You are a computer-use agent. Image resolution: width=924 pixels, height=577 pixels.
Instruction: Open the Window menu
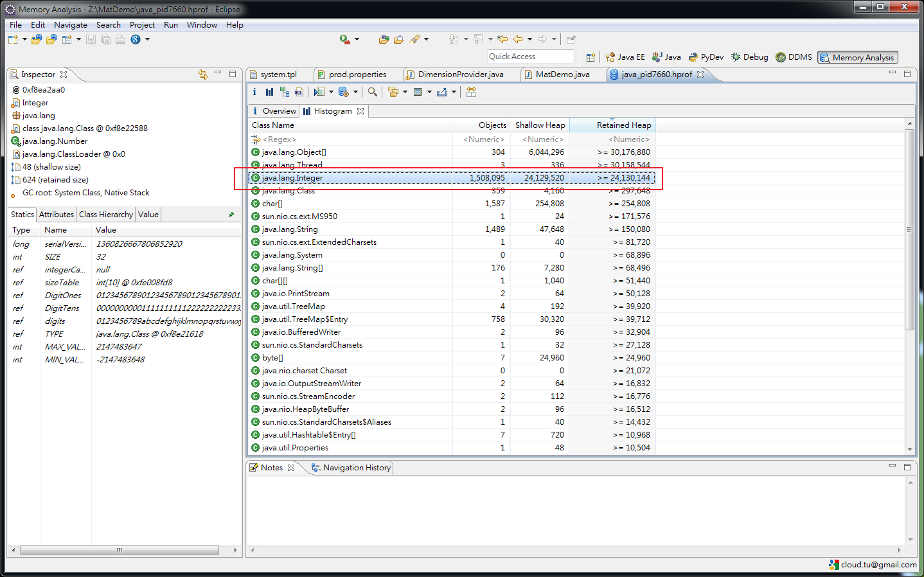202,25
